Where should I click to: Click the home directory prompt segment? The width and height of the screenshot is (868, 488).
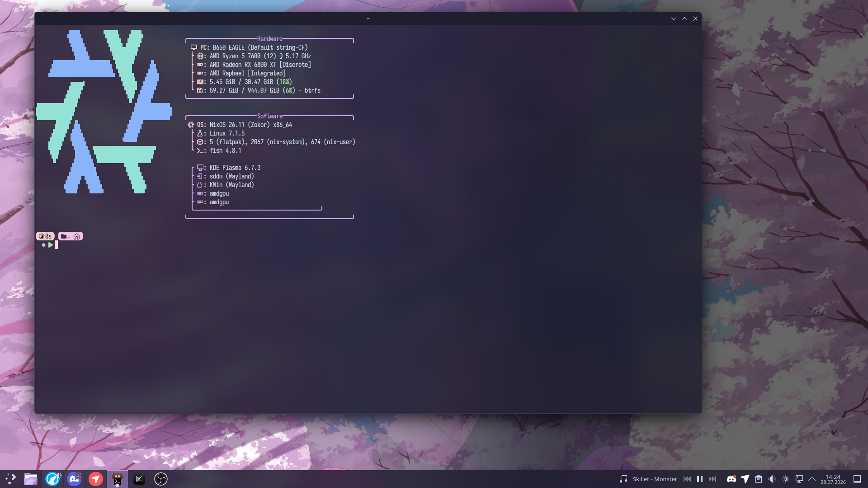(71, 236)
